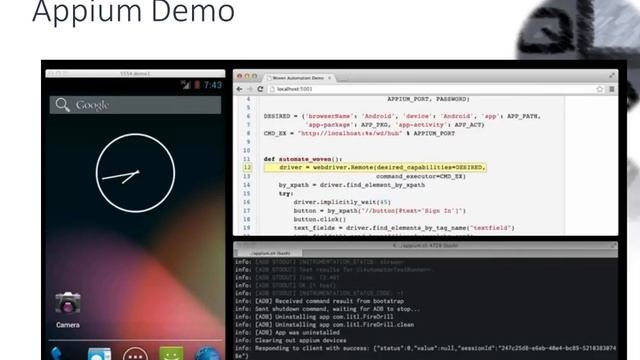Click the highlighted line 12 webdriver.Remote code

click(x=376, y=167)
